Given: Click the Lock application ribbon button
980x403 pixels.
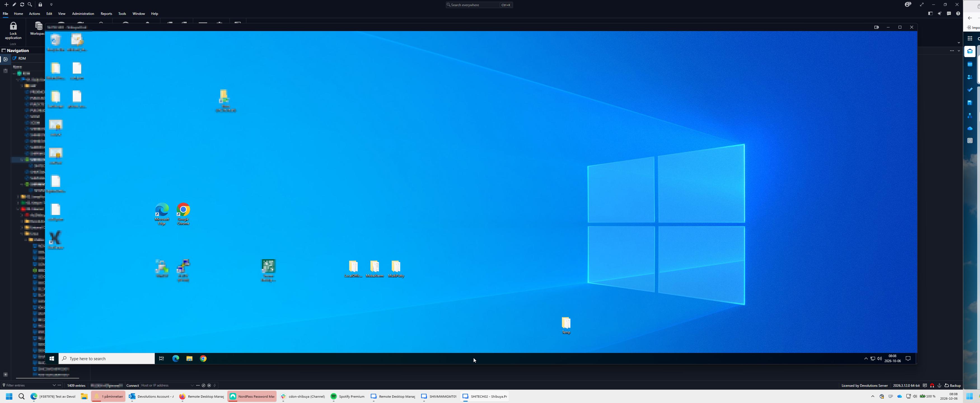Looking at the screenshot, I should 13,31.
